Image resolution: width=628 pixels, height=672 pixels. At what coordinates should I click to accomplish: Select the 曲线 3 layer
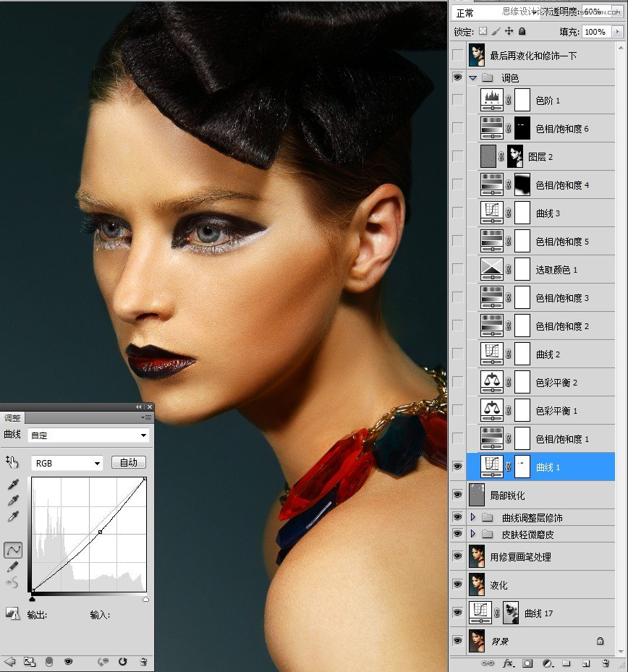point(540,213)
